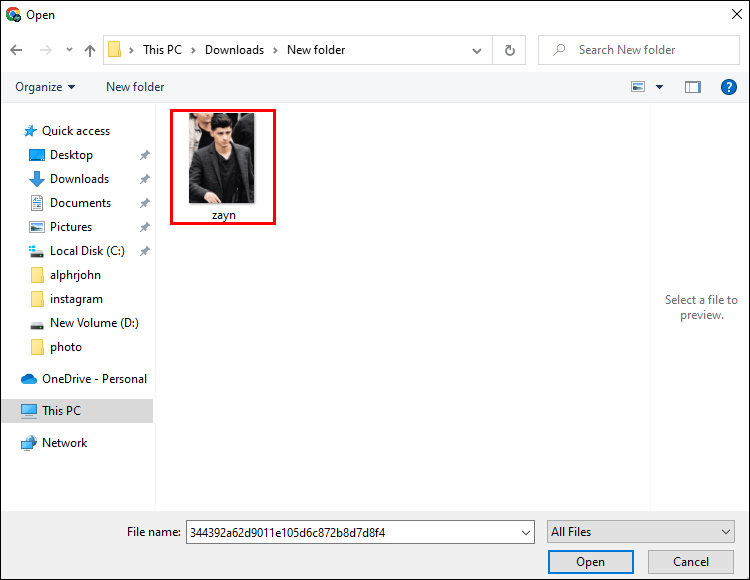Expand the Organize menu
The image size is (750, 580).
tap(45, 87)
